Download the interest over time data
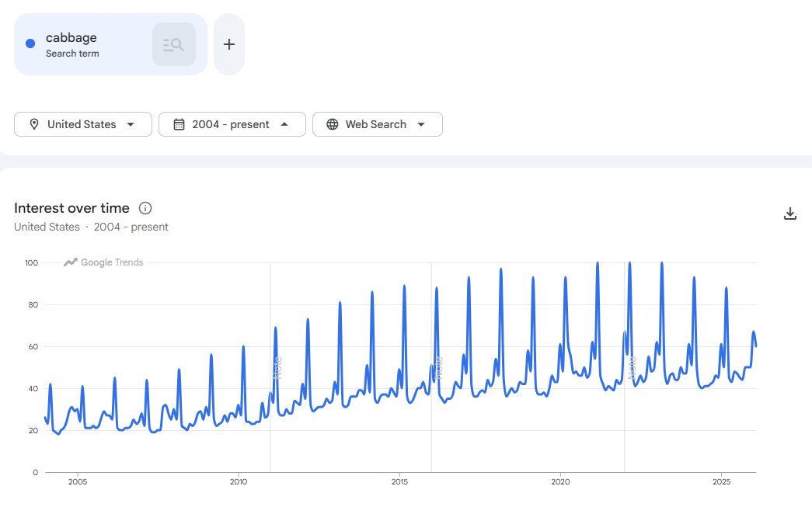 click(x=789, y=214)
